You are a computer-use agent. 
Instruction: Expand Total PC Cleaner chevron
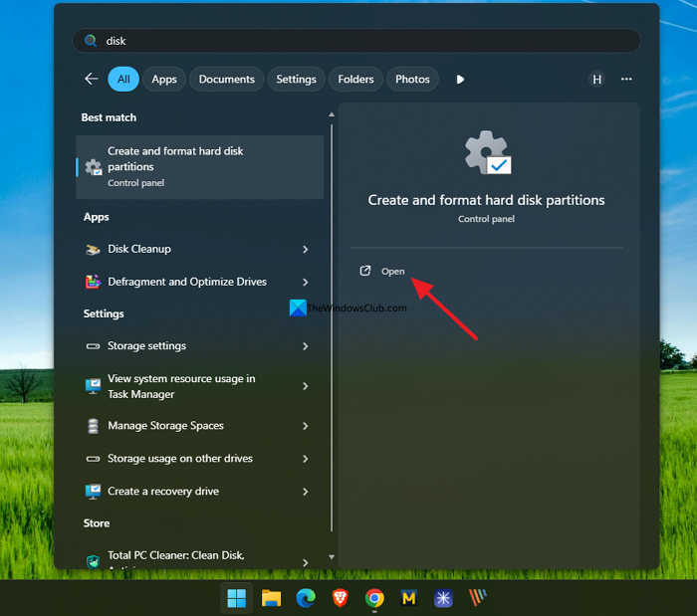(306, 562)
